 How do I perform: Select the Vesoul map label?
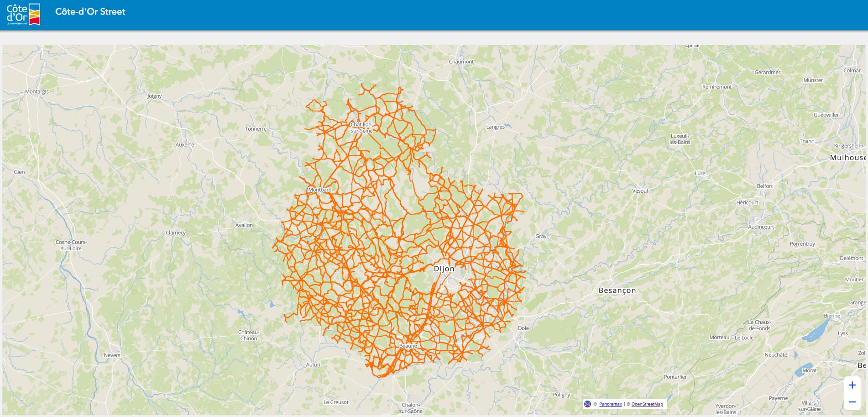click(639, 191)
